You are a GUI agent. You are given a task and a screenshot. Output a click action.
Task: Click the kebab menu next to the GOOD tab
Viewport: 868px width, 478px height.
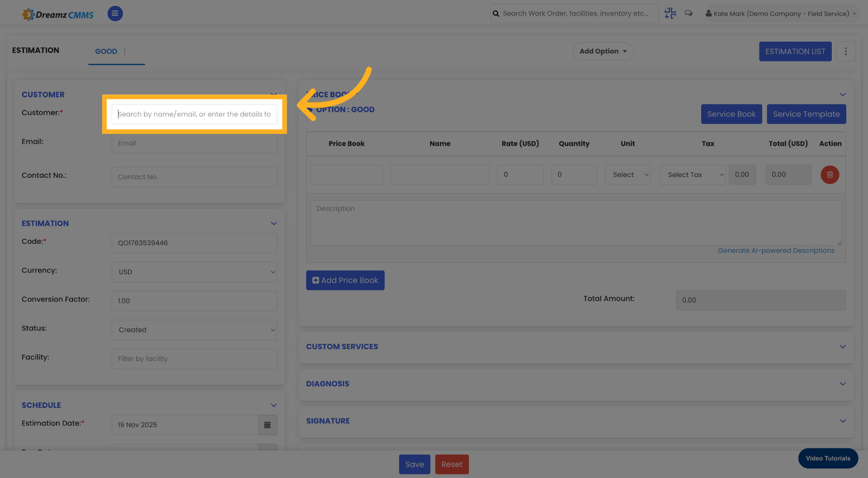click(x=125, y=52)
